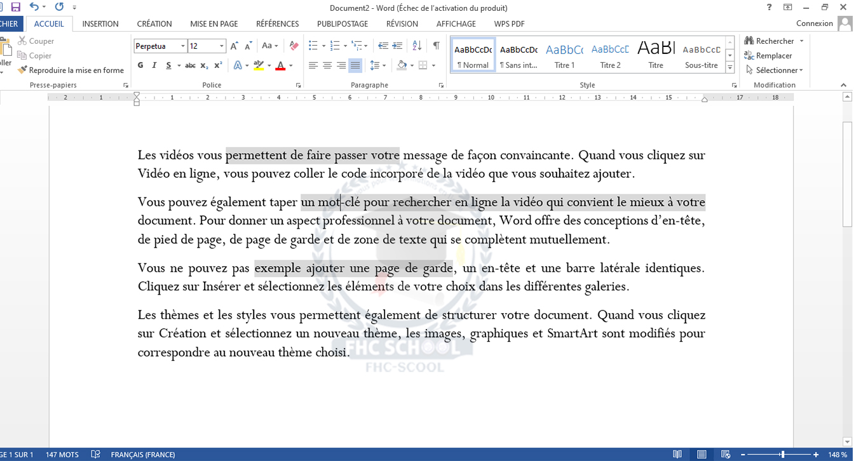This screenshot has width=868, height=461.
Task: Align text to the right
Action: [x=341, y=65]
